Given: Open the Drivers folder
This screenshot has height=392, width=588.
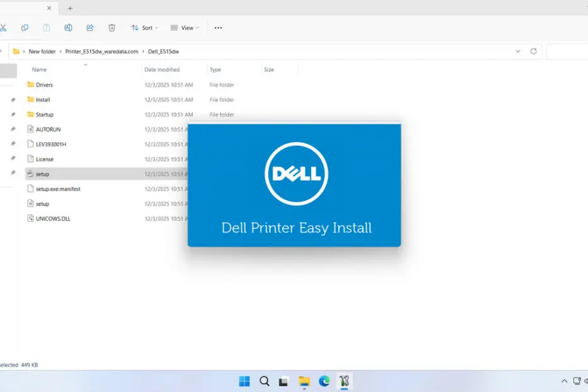Looking at the screenshot, I should (44, 85).
